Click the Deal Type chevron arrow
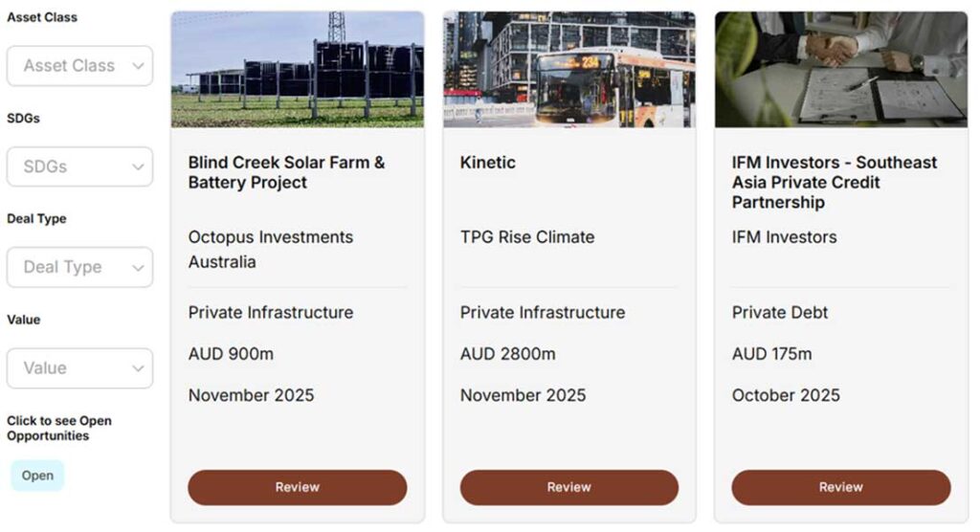980x532 pixels. 138,268
